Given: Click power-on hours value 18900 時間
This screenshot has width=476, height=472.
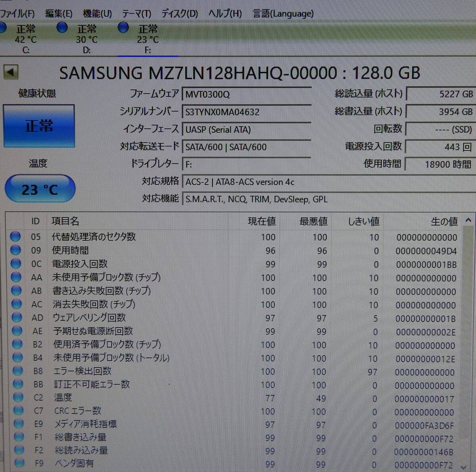Looking at the screenshot, I should tap(441, 164).
